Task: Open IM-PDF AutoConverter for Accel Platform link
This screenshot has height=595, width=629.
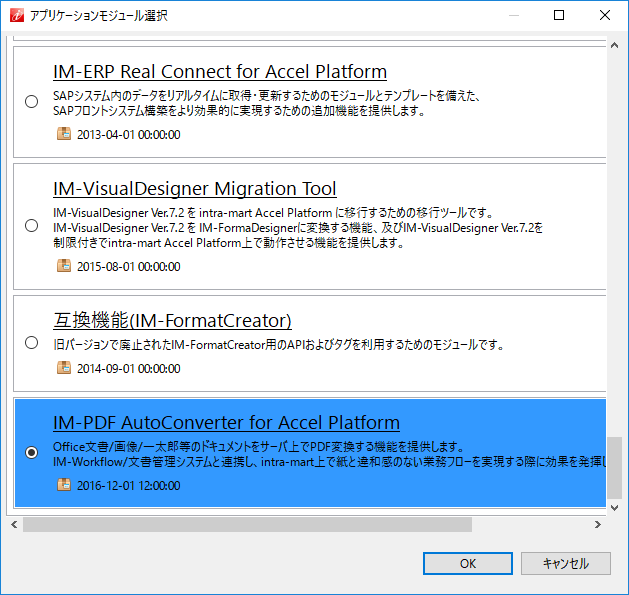Action: [x=226, y=422]
